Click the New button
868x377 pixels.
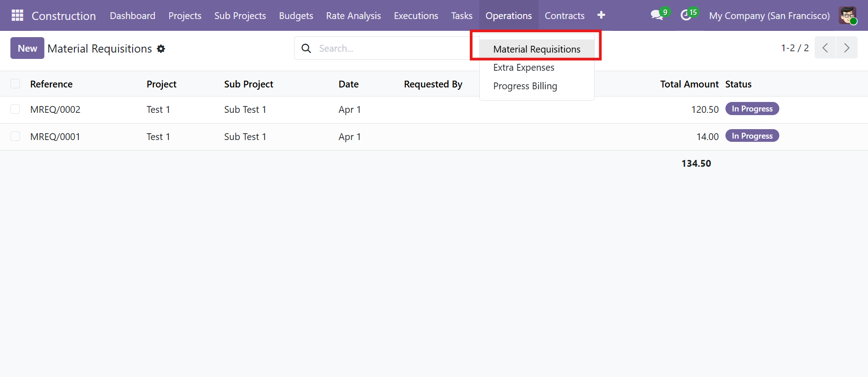(27, 48)
